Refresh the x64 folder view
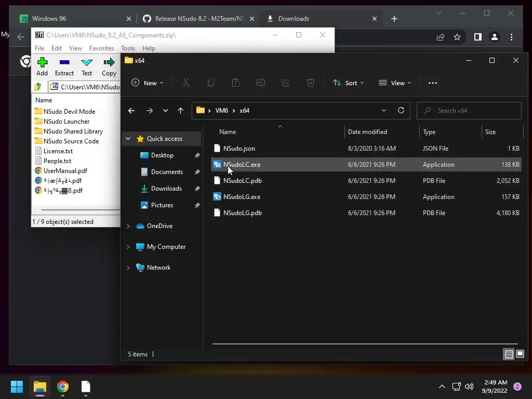The image size is (532, 399). 401,110
